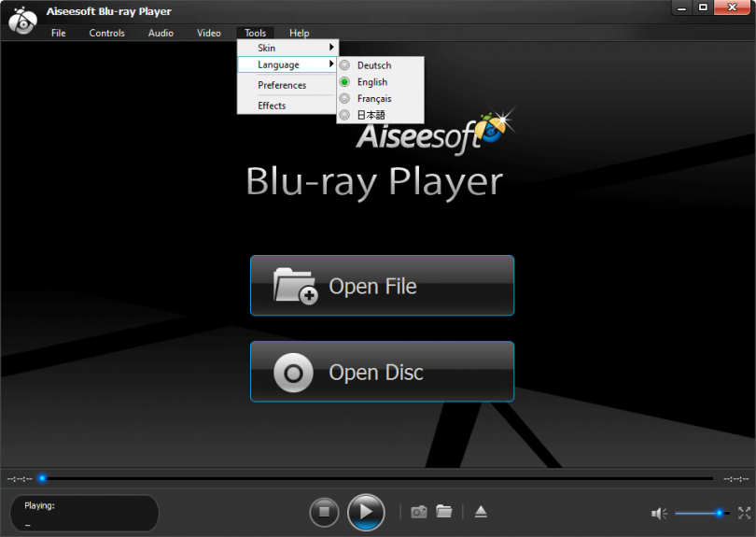Open the Help menu

(299, 33)
